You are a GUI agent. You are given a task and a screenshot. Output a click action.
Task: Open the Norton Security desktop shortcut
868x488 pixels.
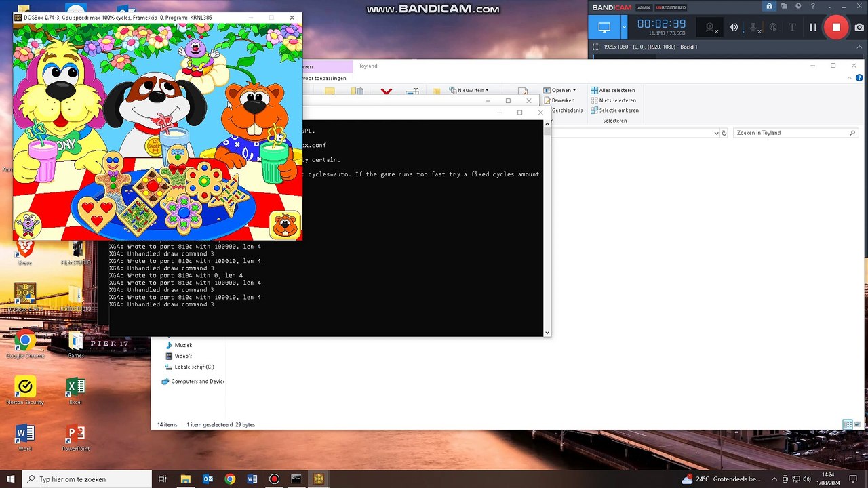[x=25, y=391]
